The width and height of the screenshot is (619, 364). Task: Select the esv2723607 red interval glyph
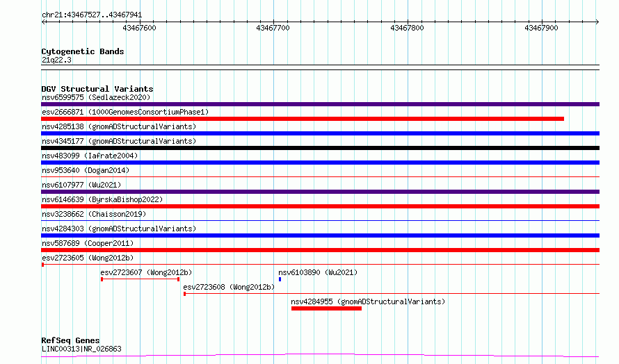tap(140, 279)
